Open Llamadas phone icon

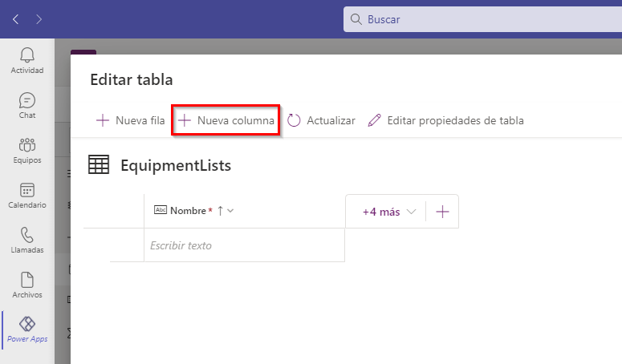(27, 236)
